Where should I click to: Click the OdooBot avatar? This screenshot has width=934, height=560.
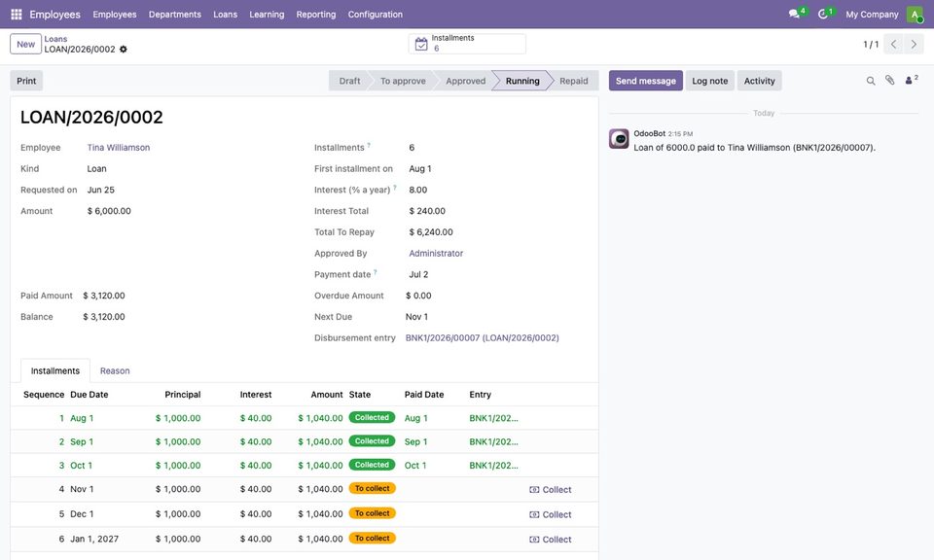619,139
